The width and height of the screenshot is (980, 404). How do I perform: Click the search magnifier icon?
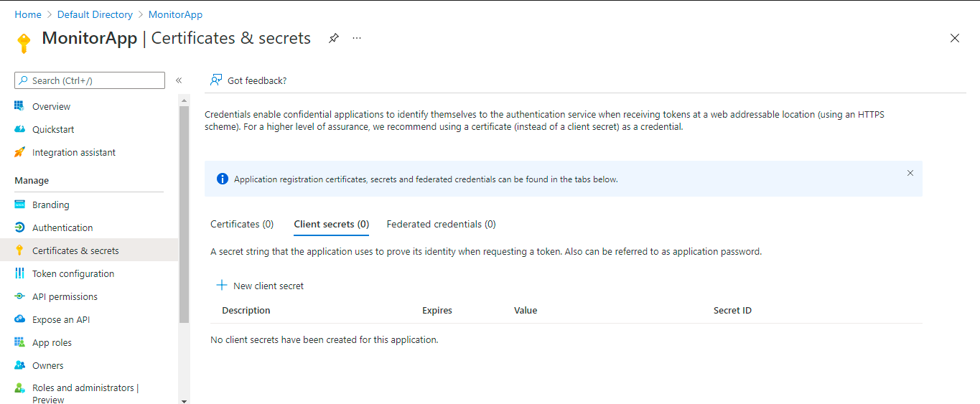pos(24,80)
